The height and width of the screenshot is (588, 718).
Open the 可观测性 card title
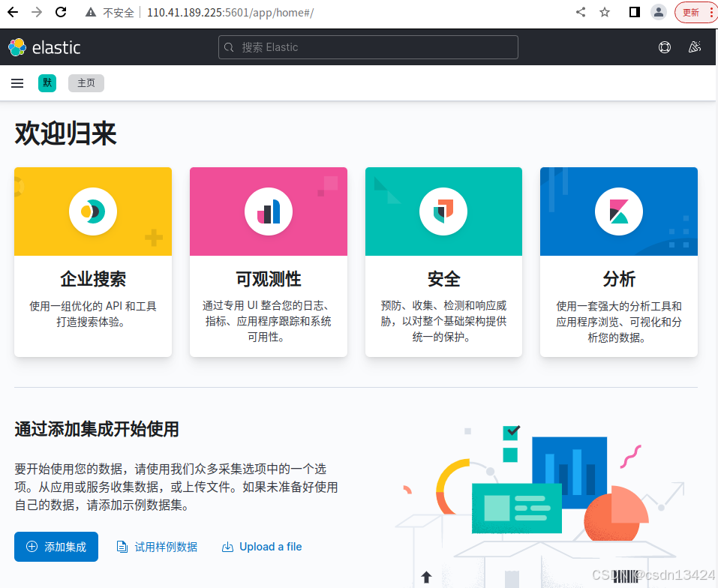pos(269,279)
